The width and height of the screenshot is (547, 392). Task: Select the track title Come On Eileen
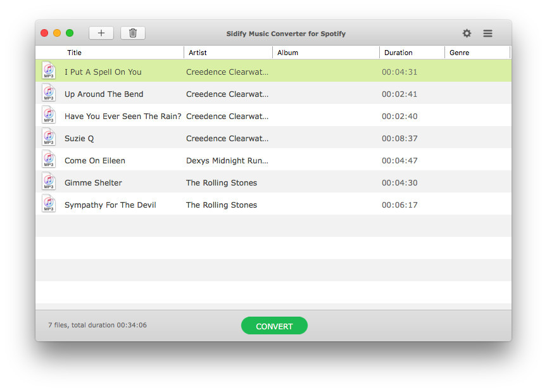[x=95, y=161]
